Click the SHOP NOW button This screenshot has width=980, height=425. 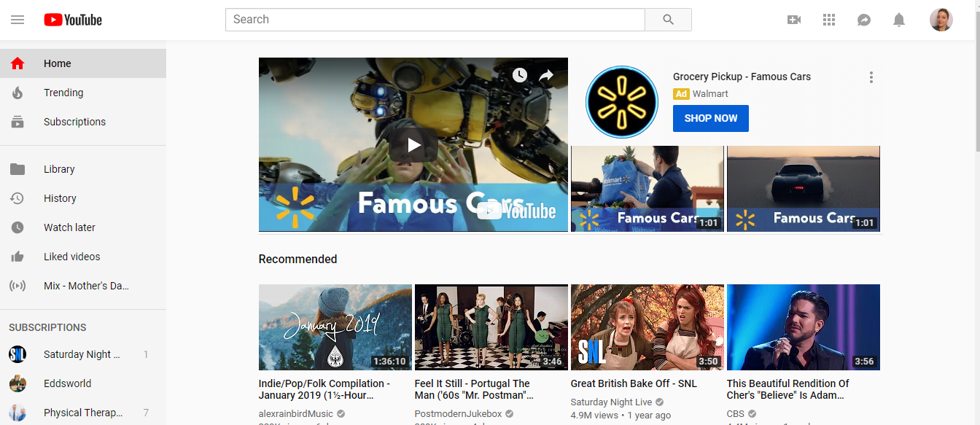pyautogui.click(x=711, y=118)
